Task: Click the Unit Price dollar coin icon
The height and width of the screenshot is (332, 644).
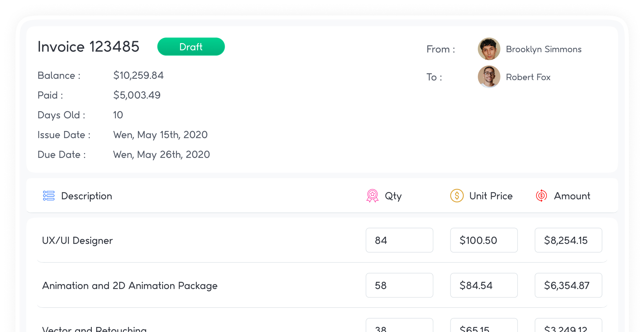Action: (x=457, y=196)
